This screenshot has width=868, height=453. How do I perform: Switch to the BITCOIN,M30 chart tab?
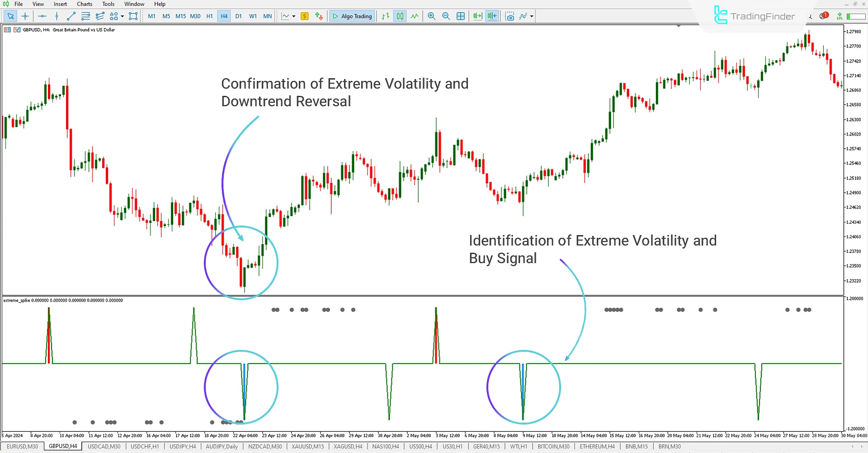553,447
